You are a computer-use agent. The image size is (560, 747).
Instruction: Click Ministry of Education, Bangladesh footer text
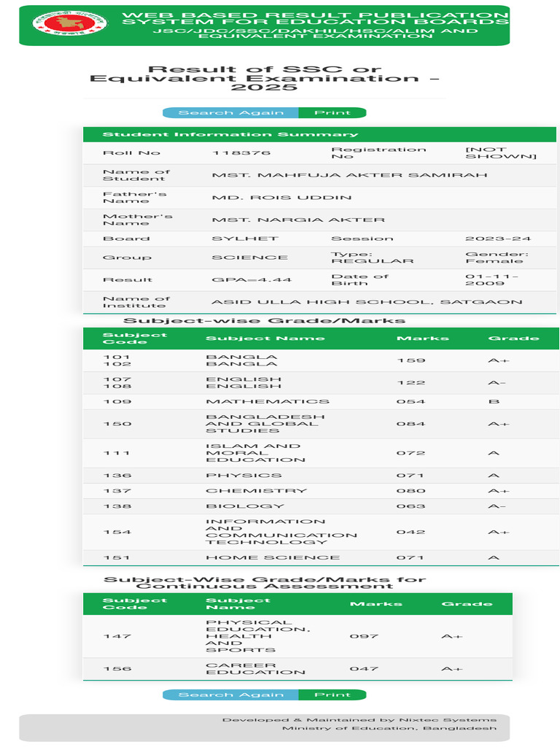[389, 729]
